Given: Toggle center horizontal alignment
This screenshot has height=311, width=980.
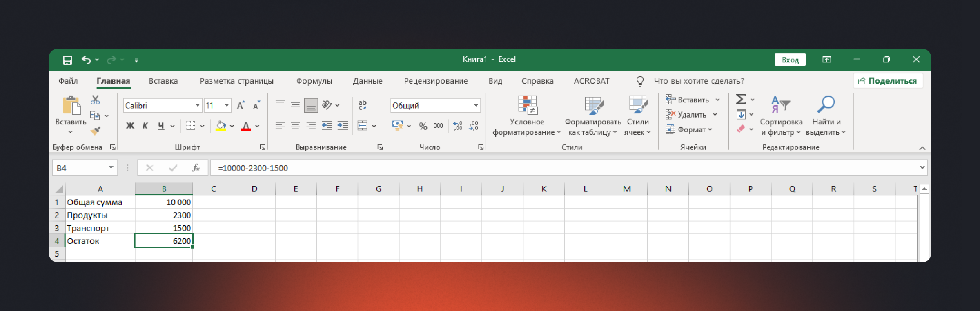Looking at the screenshot, I should point(295,126).
